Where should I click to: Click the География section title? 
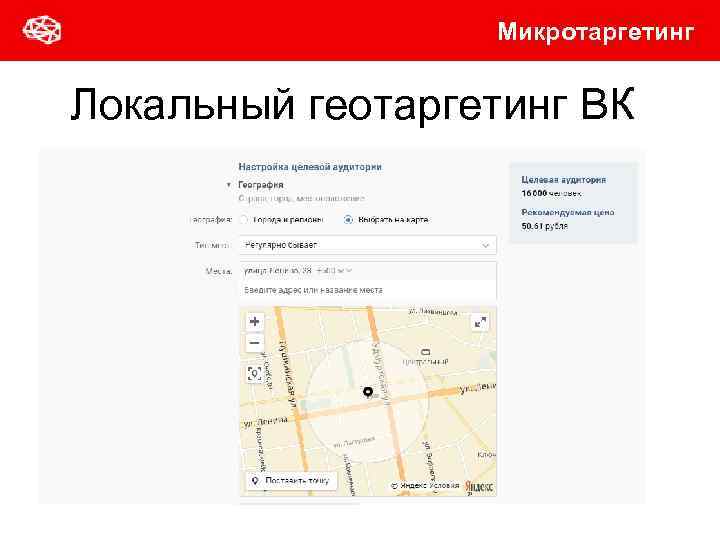260,185
